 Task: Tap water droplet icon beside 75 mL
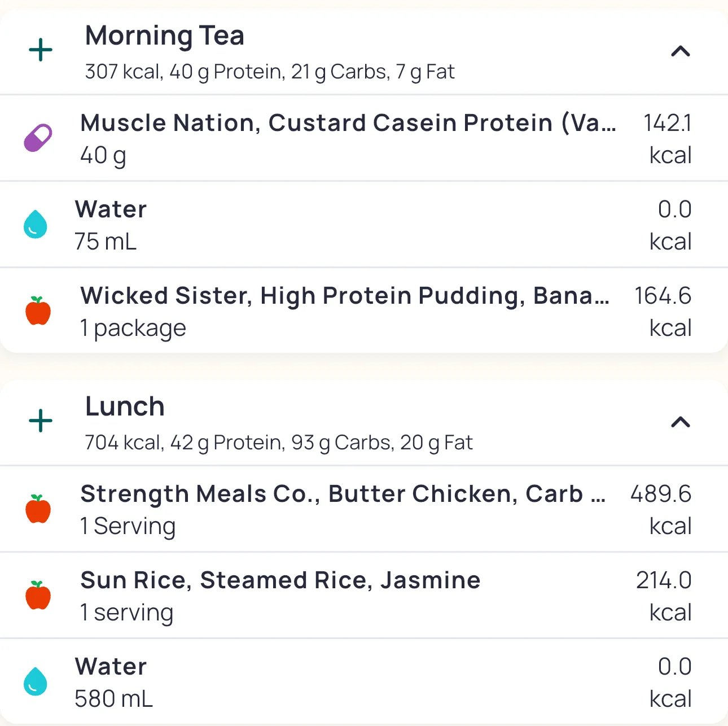[36, 224]
